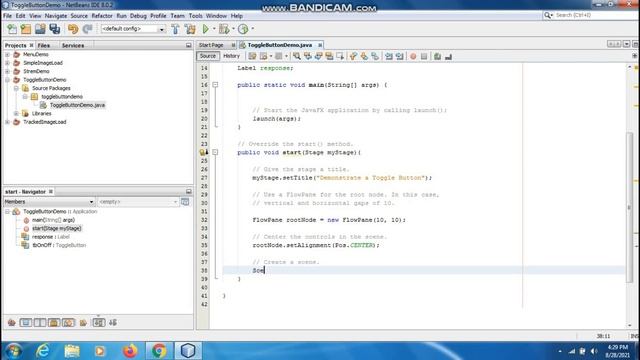Run the project with green play icon
Image resolution: width=640 pixels, height=360 pixels.
[206, 29]
